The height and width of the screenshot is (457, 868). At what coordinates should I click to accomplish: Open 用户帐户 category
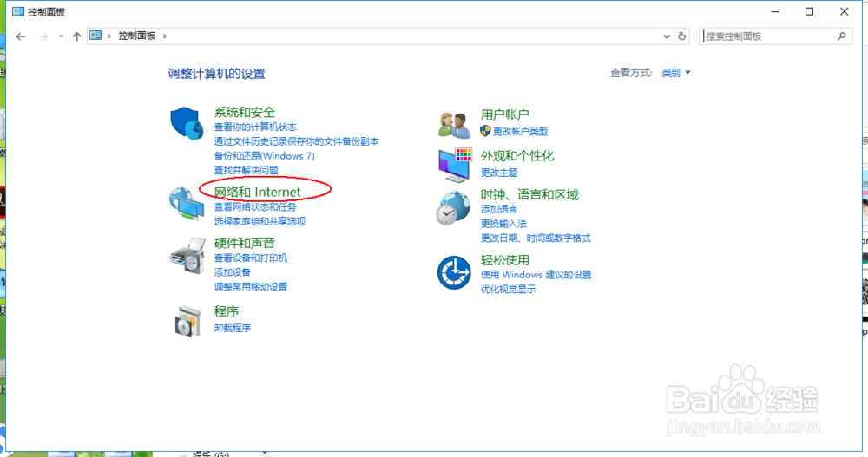coord(505,114)
